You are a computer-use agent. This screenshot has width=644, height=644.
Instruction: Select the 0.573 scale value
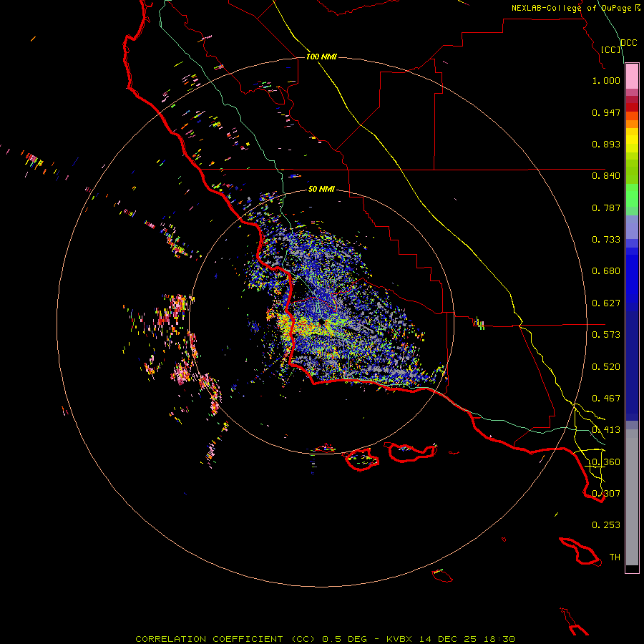coord(606,335)
